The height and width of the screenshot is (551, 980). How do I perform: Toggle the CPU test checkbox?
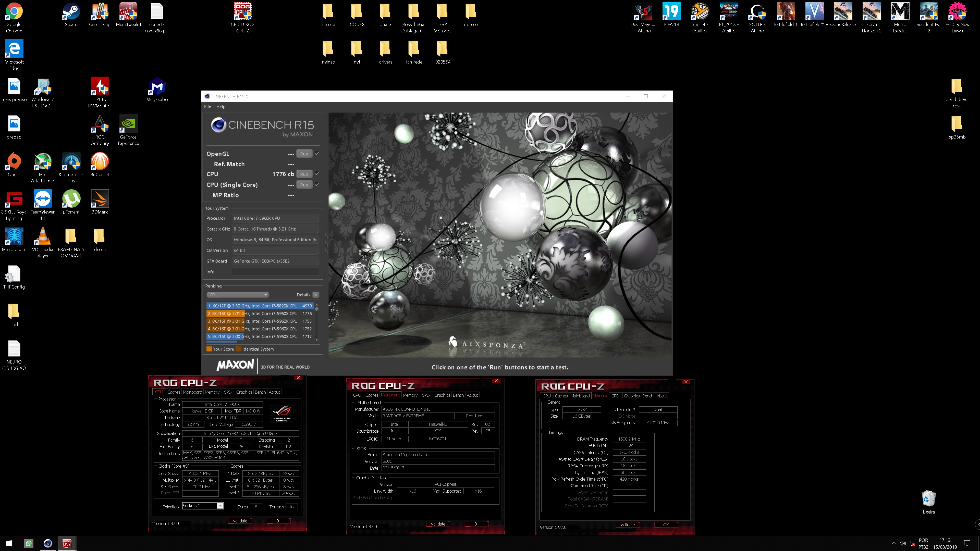[317, 174]
